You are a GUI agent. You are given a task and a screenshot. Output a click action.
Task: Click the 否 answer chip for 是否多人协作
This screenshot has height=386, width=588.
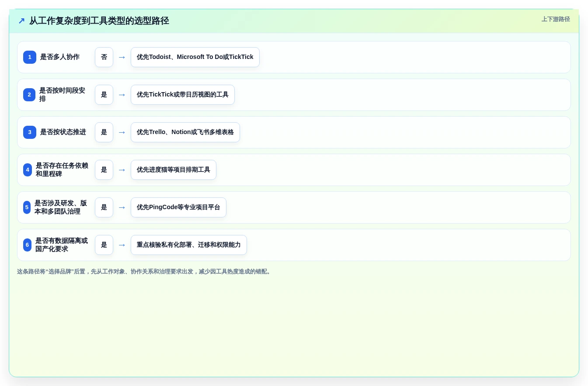[104, 57]
